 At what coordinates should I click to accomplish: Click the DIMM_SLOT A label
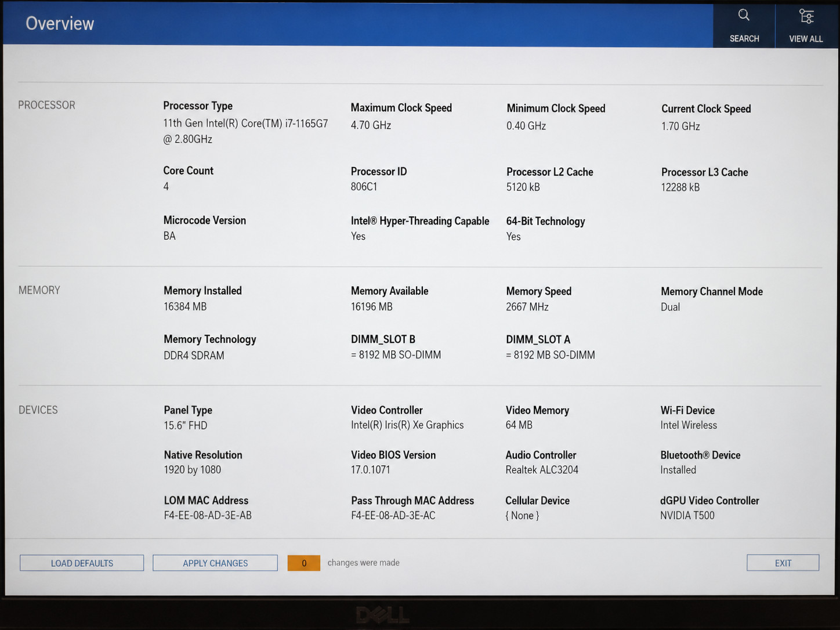538,339
